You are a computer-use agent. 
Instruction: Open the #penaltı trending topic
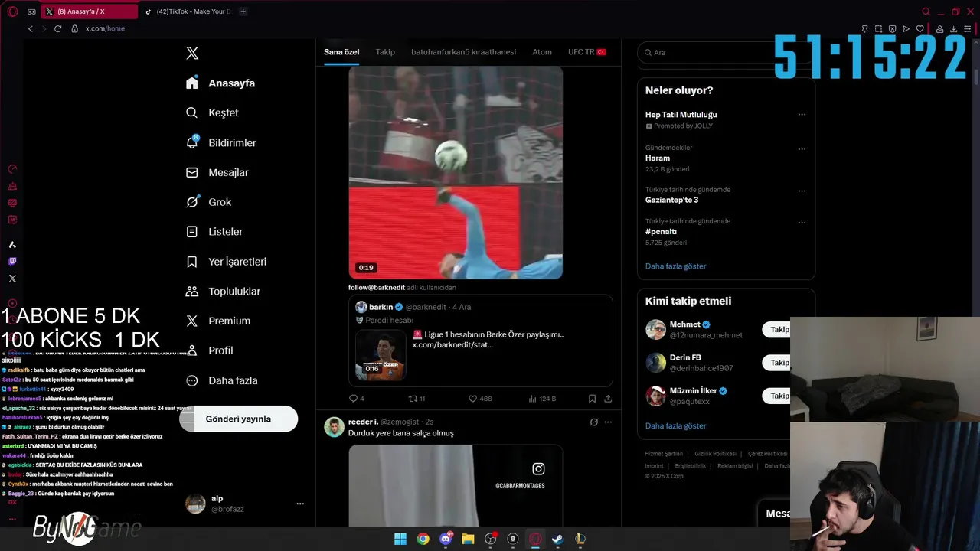click(661, 231)
